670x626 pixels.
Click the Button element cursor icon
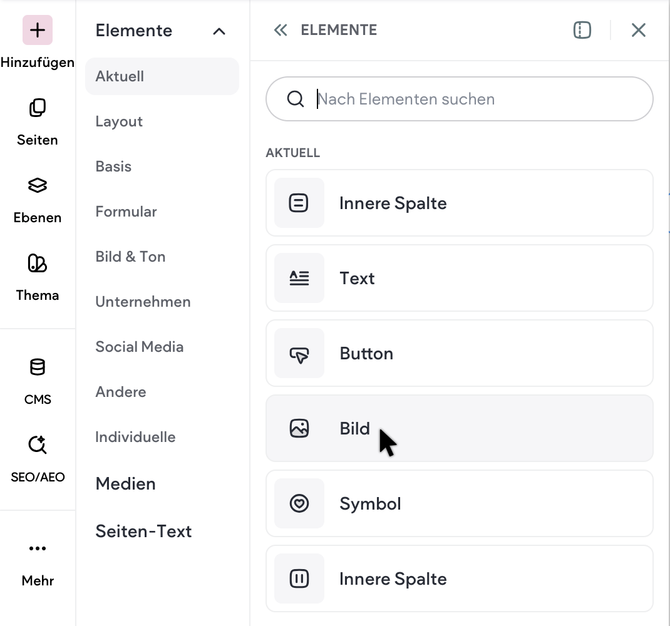click(299, 355)
